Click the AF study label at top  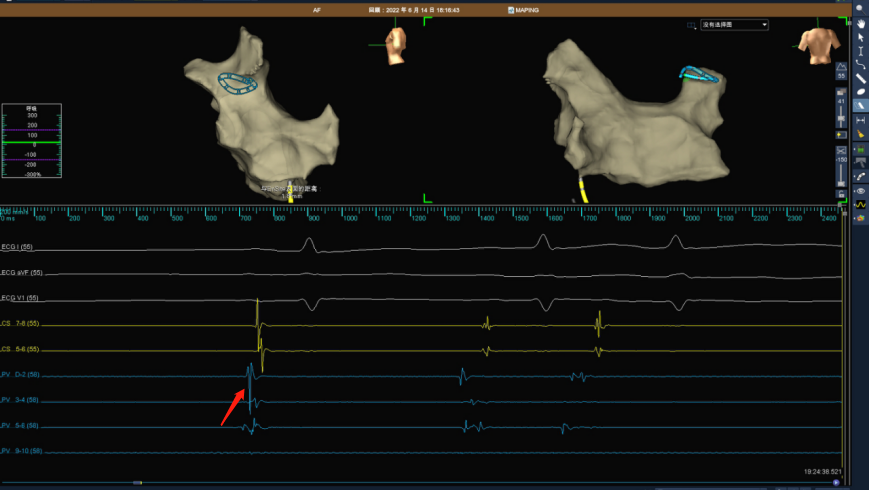click(x=316, y=10)
